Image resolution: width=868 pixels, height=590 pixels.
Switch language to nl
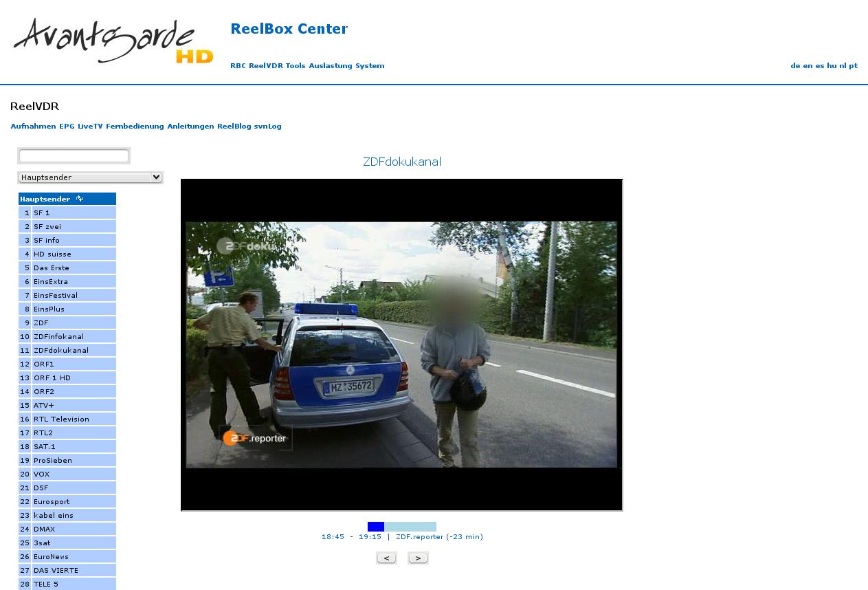(x=843, y=66)
